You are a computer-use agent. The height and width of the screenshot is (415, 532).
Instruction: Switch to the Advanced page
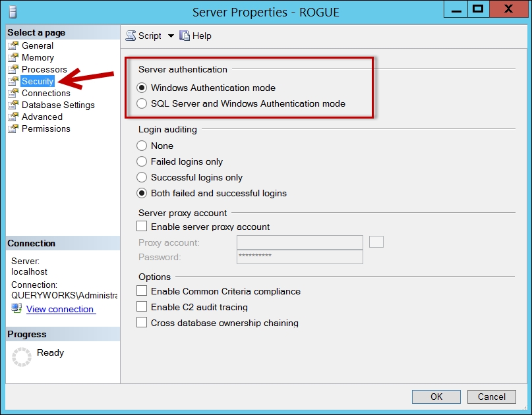tap(42, 117)
